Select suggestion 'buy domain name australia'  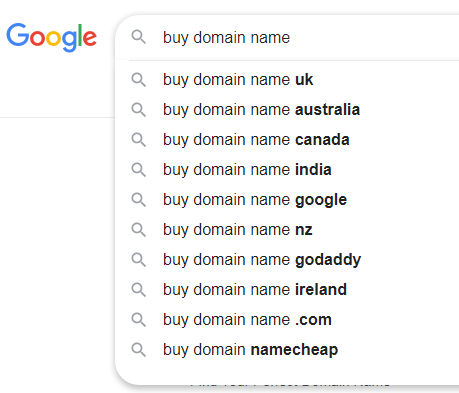287,110
